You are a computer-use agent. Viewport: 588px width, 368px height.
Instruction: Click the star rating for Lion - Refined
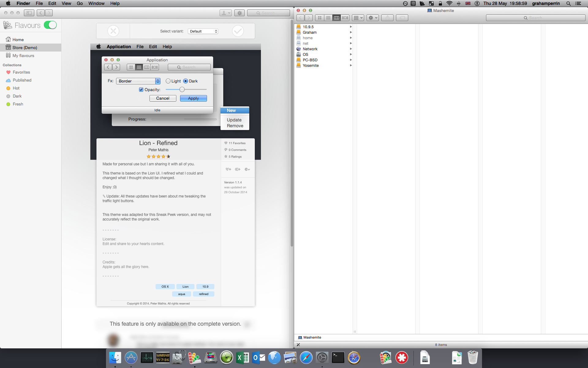[x=158, y=156]
